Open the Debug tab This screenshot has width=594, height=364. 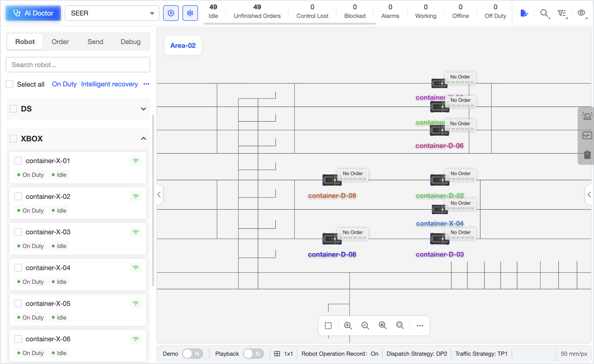(130, 42)
